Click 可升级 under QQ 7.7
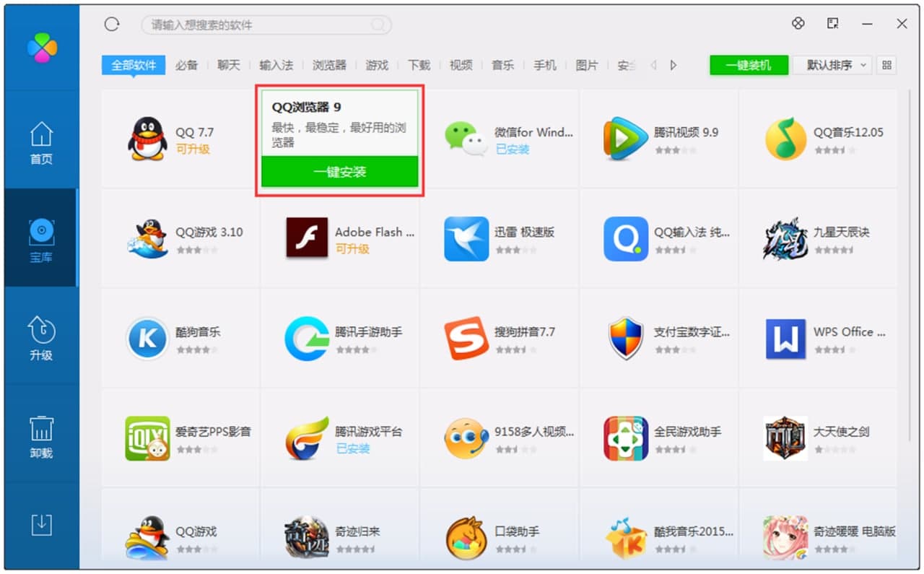 193,149
